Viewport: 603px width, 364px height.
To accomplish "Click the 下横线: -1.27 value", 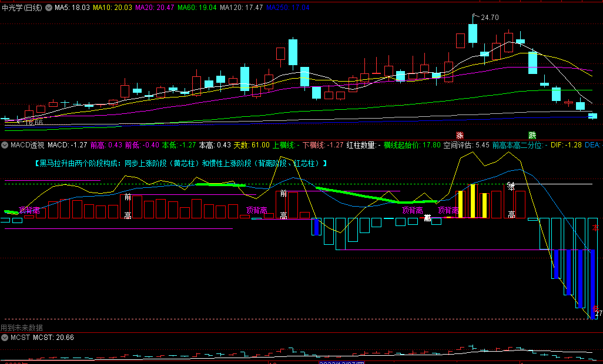I will (323, 145).
